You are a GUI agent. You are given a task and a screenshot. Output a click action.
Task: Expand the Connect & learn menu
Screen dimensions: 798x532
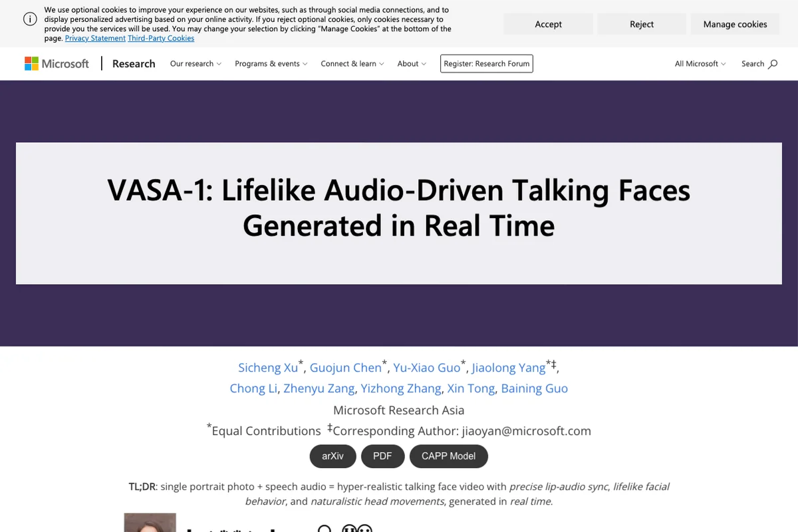click(x=352, y=64)
